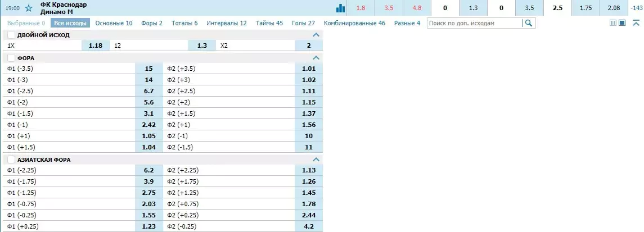
Task: Open the Комбинированные 46 tab
Action: click(354, 23)
